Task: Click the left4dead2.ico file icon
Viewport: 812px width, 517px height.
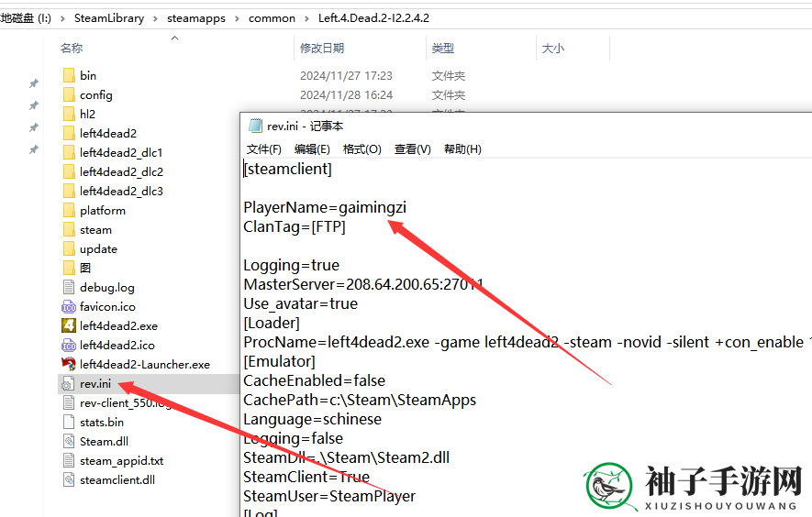Action: pyautogui.click(x=69, y=346)
